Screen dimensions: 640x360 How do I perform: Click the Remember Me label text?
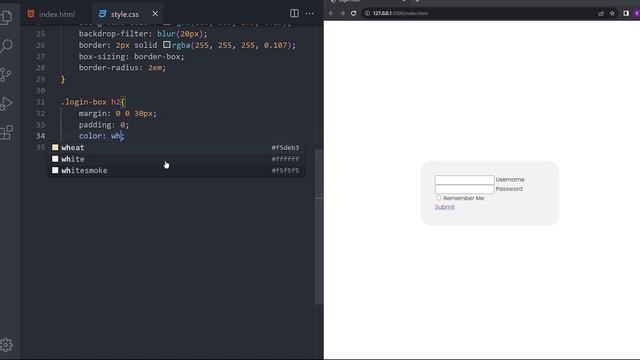tap(464, 198)
